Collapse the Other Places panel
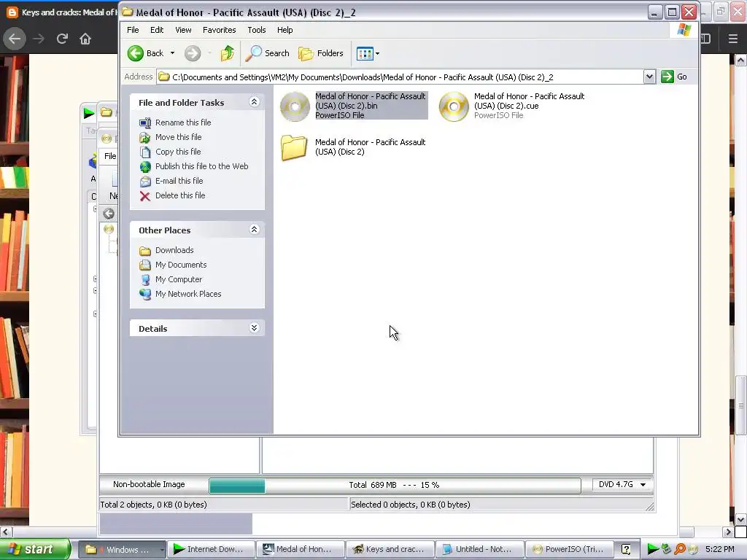 pyautogui.click(x=254, y=230)
